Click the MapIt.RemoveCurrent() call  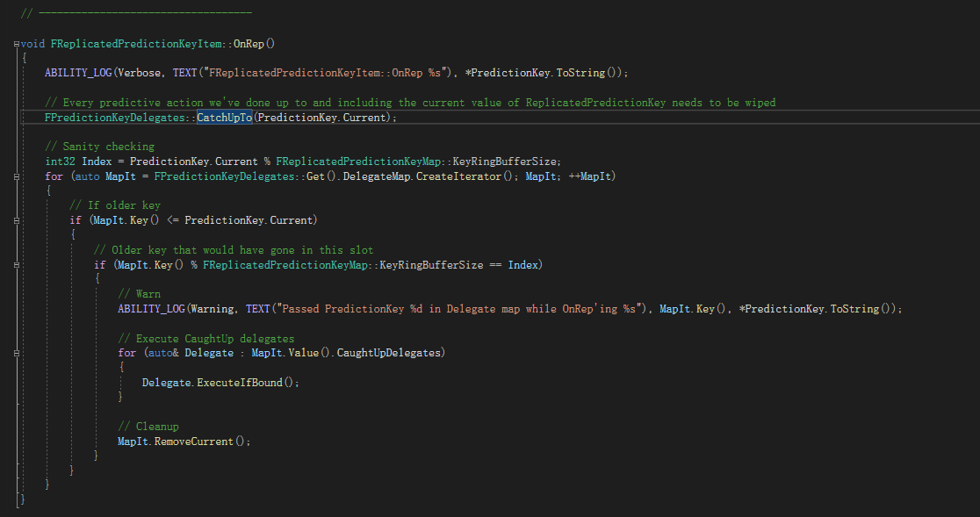point(184,441)
